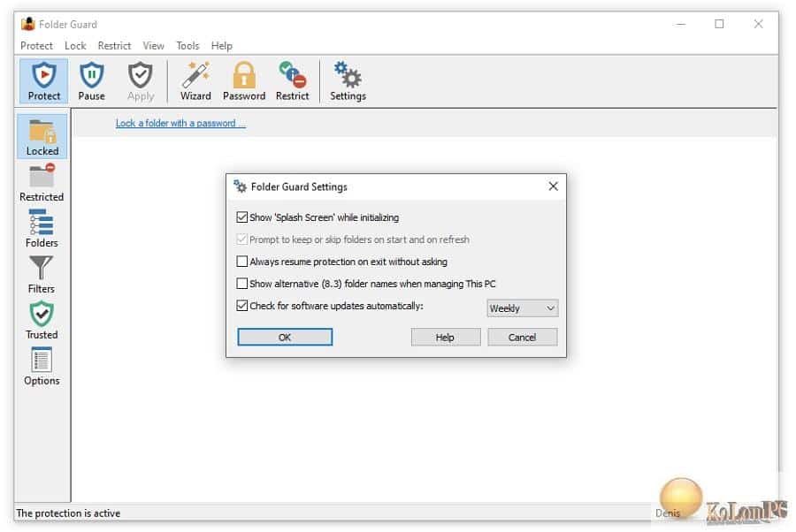
Task: Click the gears icon in Settings dialog title
Action: (x=240, y=186)
